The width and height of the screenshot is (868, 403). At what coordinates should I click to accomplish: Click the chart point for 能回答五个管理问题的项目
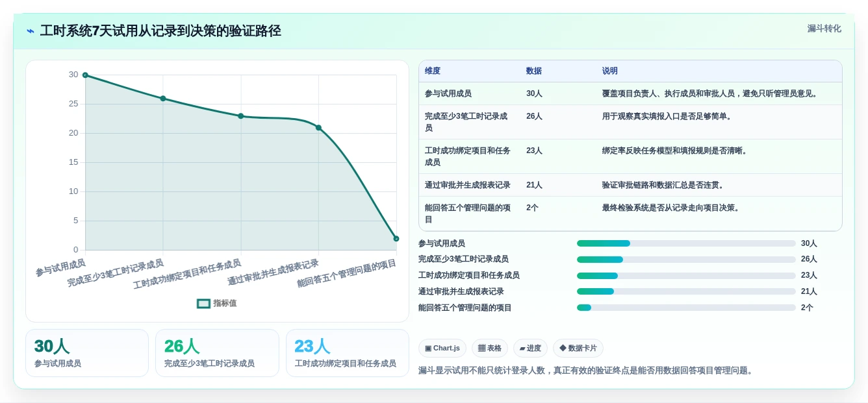point(396,239)
